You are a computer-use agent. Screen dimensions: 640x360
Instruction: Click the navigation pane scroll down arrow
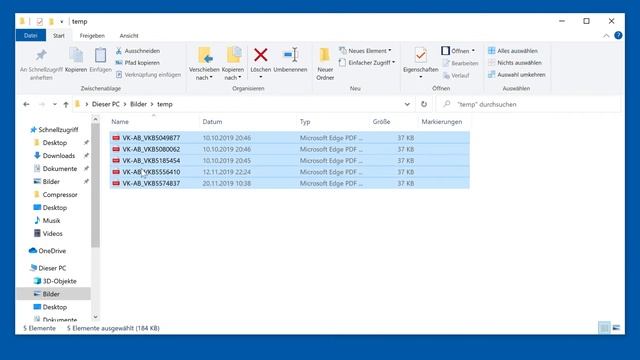pos(96,316)
